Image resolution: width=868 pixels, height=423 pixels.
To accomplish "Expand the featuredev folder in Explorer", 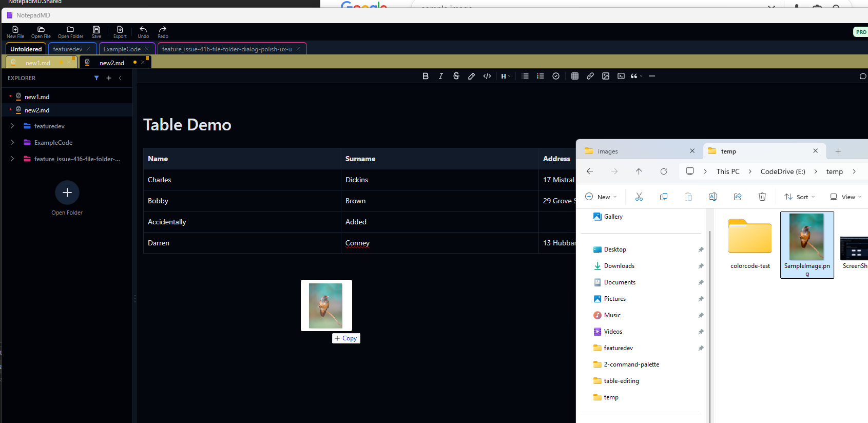I will tap(12, 126).
